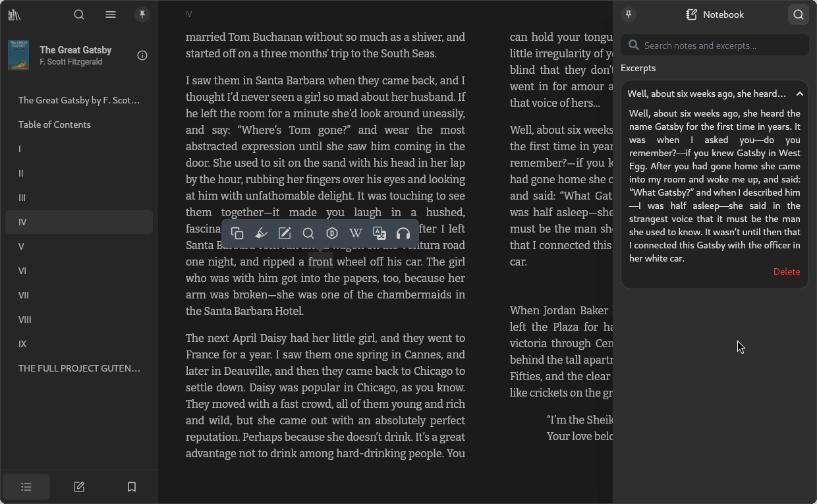Look up the selection in the dictionary
817x504 pixels.
(331, 233)
